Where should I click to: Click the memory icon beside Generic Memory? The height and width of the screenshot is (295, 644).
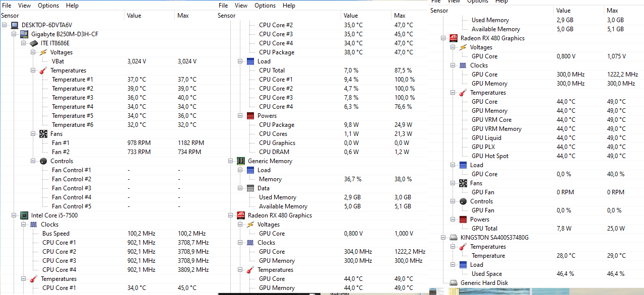tap(241, 161)
